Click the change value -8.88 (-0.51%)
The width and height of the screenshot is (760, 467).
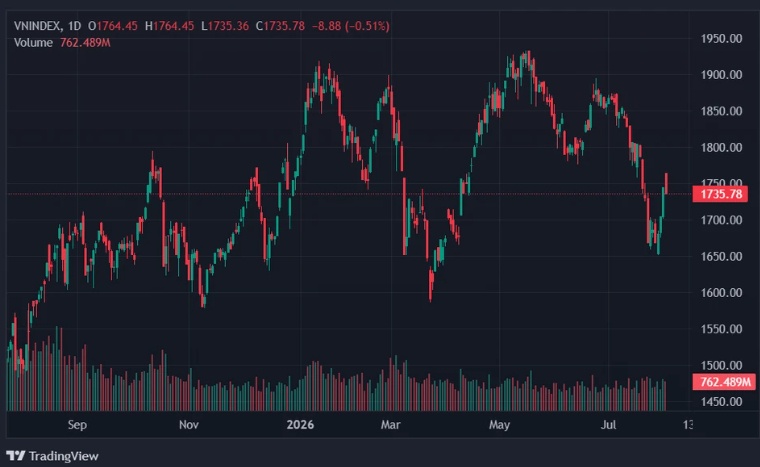(350, 26)
